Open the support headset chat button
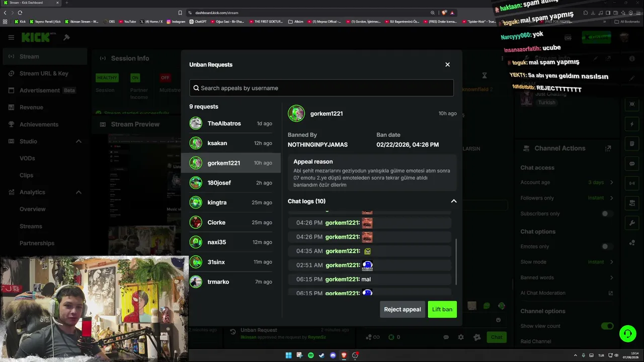This screenshot has height=362, width=644. (x=627, y=333)
